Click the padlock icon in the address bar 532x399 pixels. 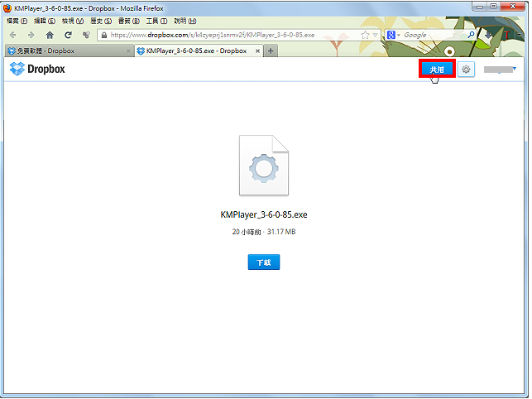pyautogui.click(x=104, y=35)
